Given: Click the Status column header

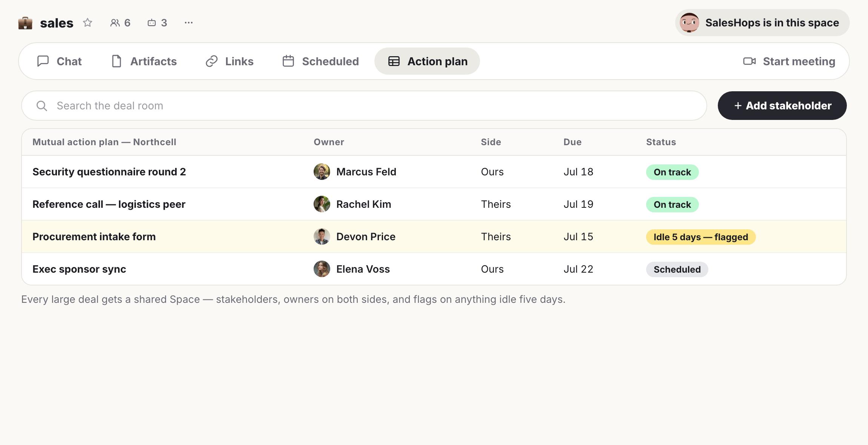Looking at the screenshot, I should (661, 142).
